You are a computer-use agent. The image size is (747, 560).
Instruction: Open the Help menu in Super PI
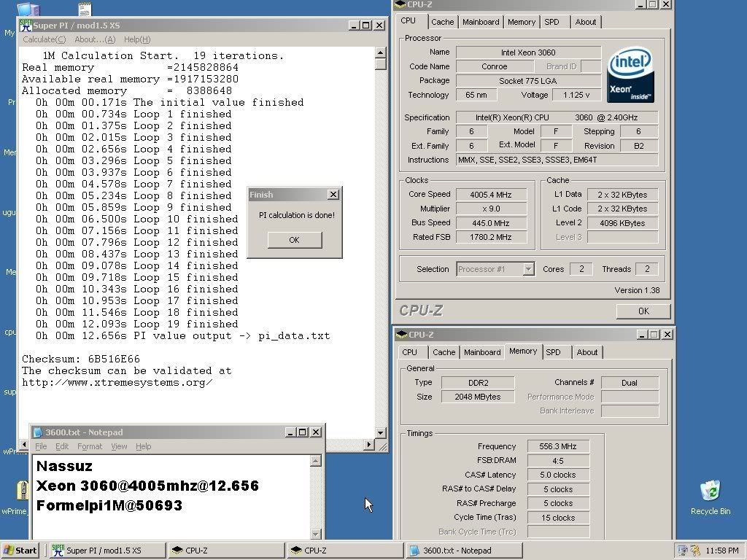coord(137,39)
